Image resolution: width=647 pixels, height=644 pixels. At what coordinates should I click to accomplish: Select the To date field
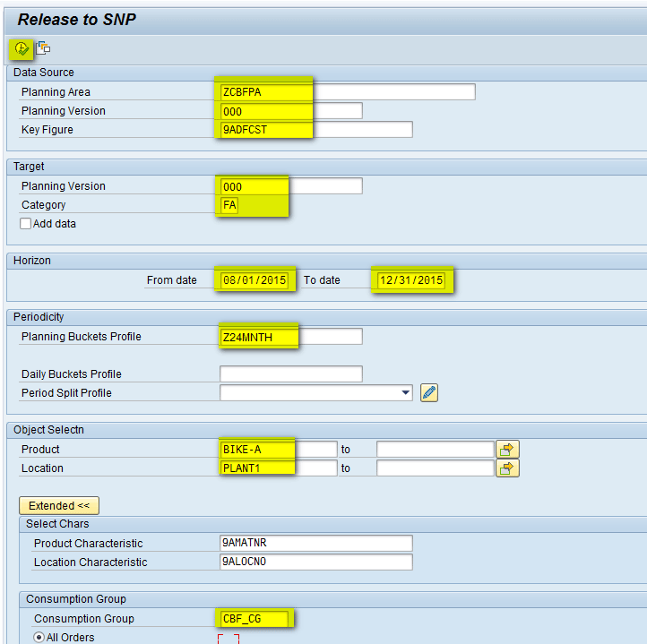pos(411,280)
